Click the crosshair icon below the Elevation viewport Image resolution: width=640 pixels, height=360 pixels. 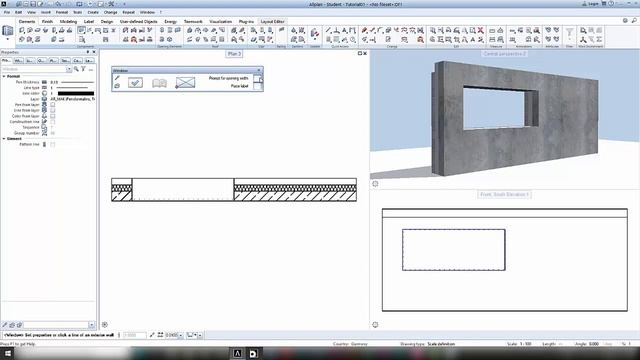coord(375,324)
